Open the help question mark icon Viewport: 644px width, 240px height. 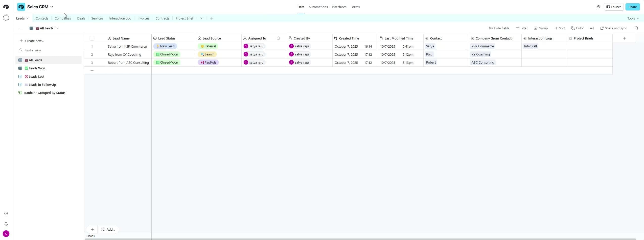pos(6,213)
